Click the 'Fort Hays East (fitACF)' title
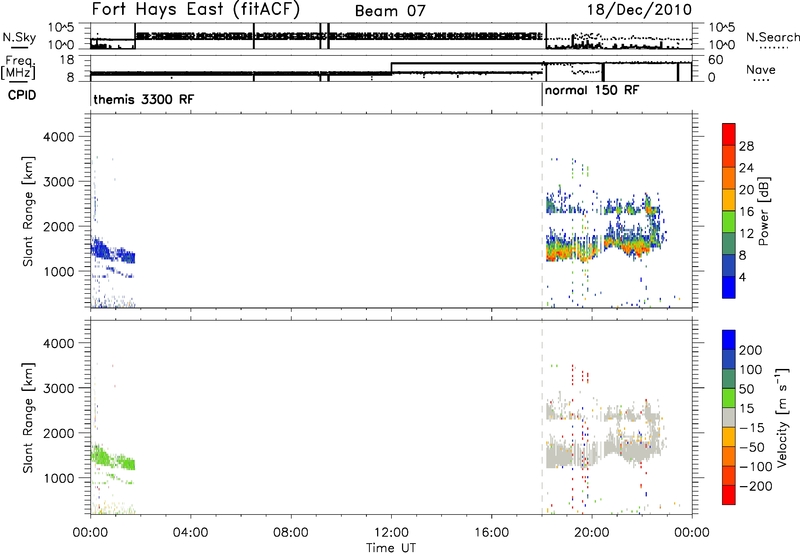Screen dimensions: 800x554 pyautogui.click(x=195, y=10)
